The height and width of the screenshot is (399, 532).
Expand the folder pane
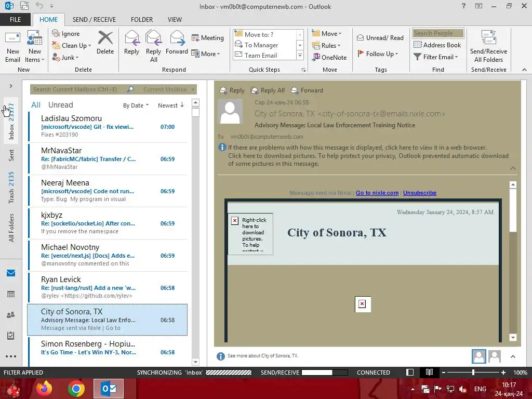pos(11,86)
